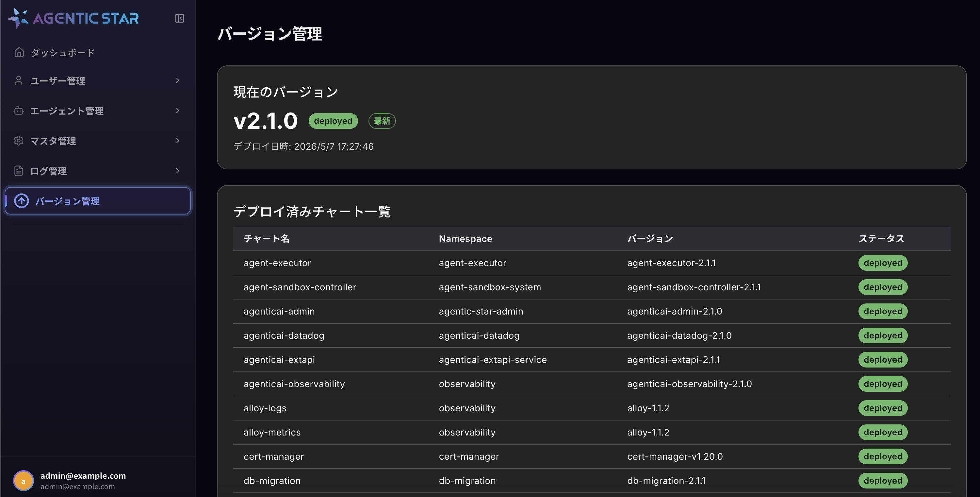Click the deployed status for agent-executor
The width and height of the screenshot is (980, 497).
point(883,263)
